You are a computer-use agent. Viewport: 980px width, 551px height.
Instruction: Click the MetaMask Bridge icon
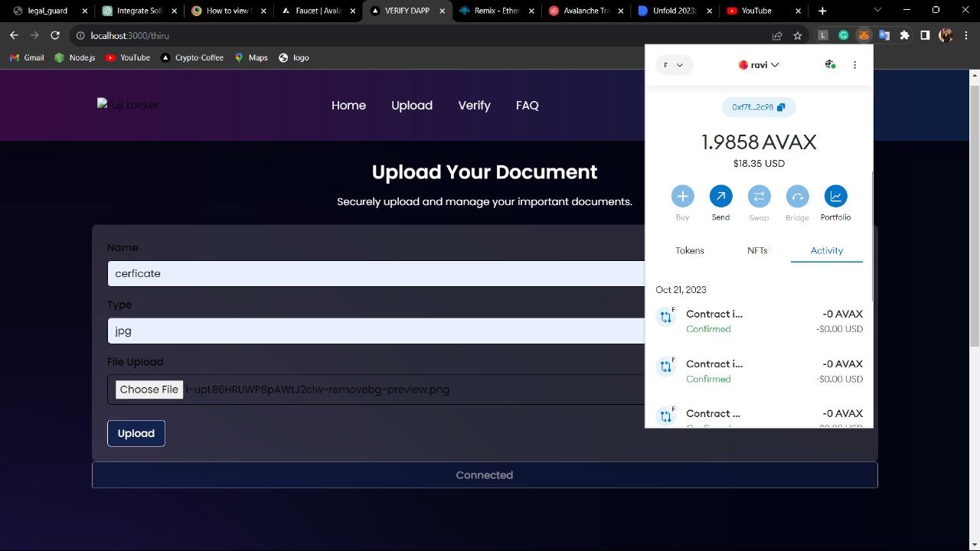pyautogui.click(x=797, y=196)
